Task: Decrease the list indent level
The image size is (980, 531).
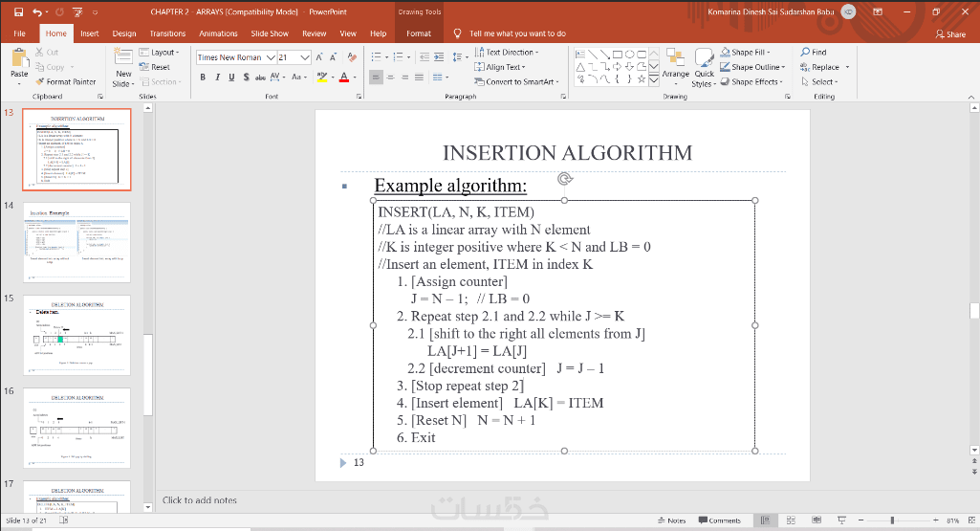Action: pos(425,57)
